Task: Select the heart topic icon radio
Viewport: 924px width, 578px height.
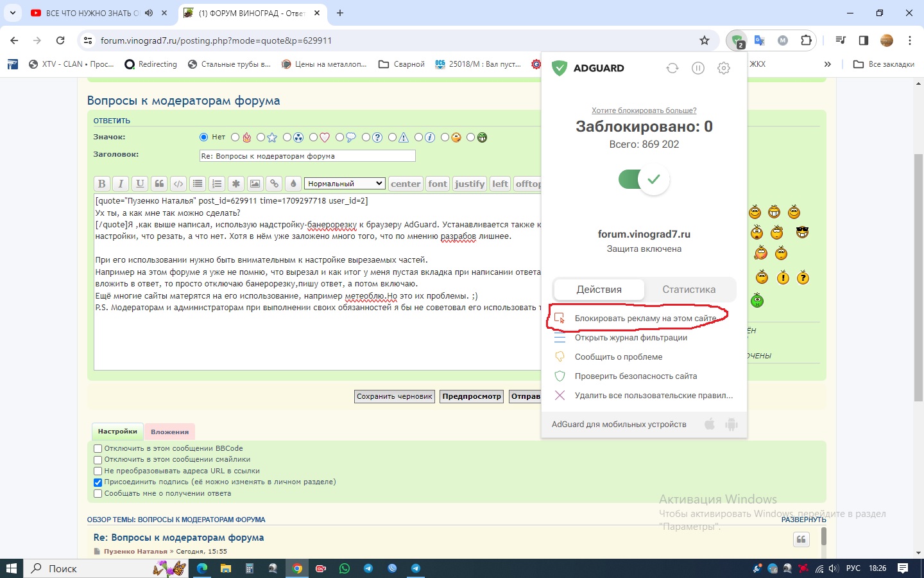Action: coord(314,137)
